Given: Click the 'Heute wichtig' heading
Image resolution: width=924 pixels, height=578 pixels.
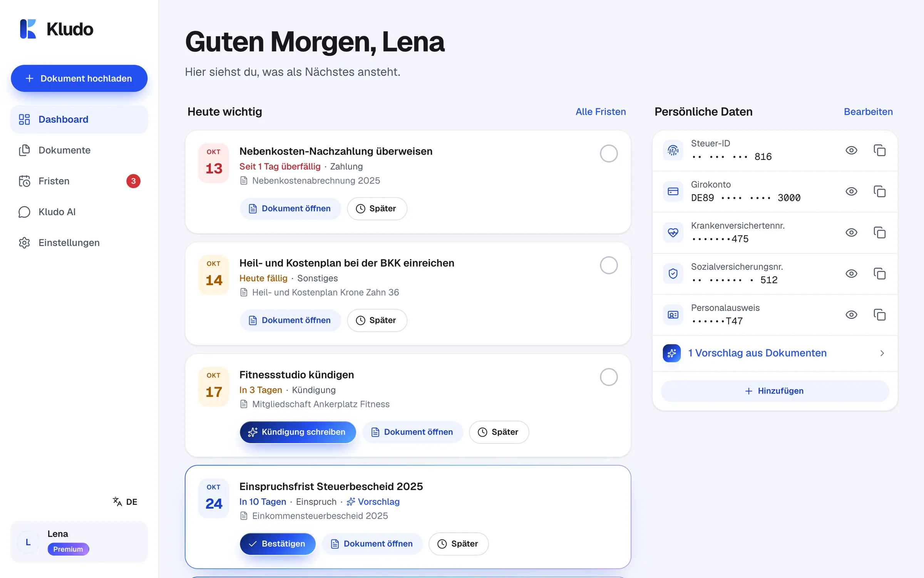Looking at the screenshot, I should click(x=224, y=112).
